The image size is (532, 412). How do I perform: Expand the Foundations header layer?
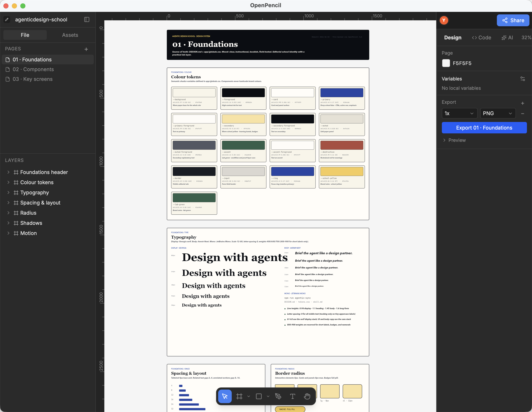pos(8,172)
